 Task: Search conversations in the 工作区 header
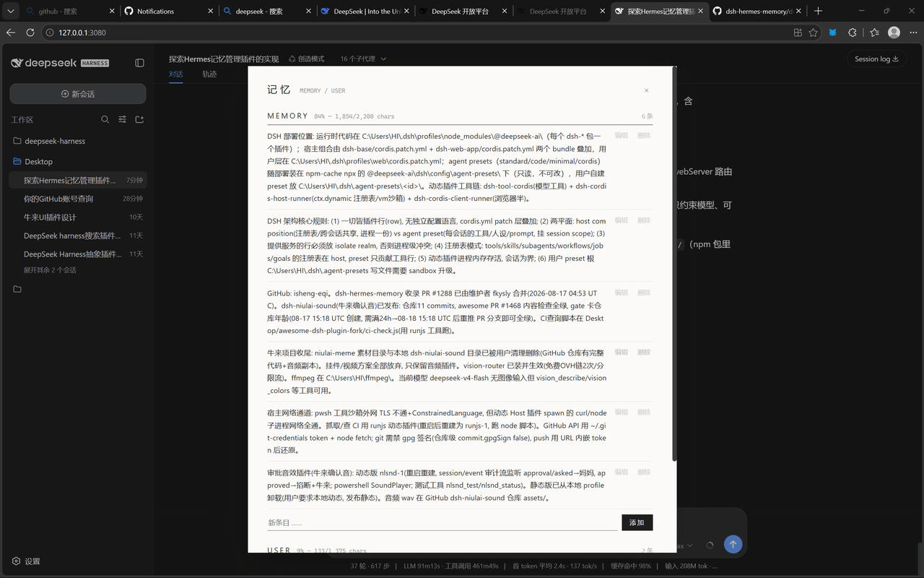tap(105, 119)
